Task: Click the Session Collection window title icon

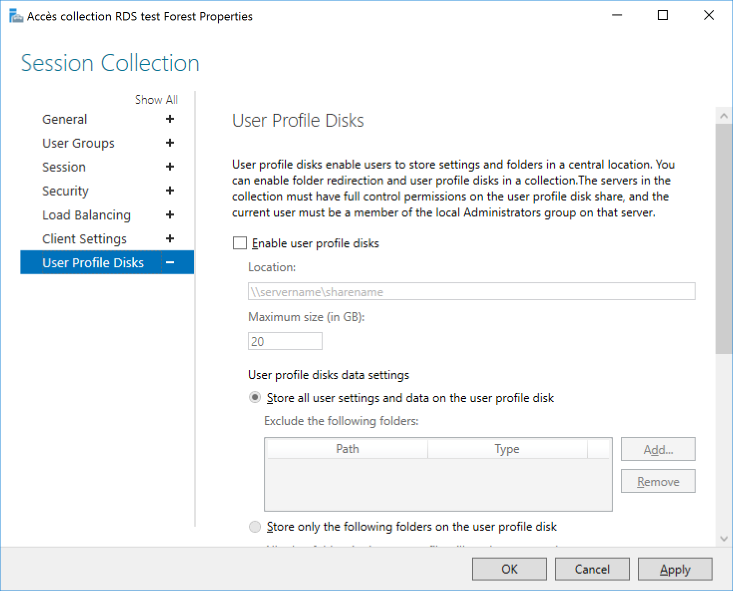Action: (16, 16)
